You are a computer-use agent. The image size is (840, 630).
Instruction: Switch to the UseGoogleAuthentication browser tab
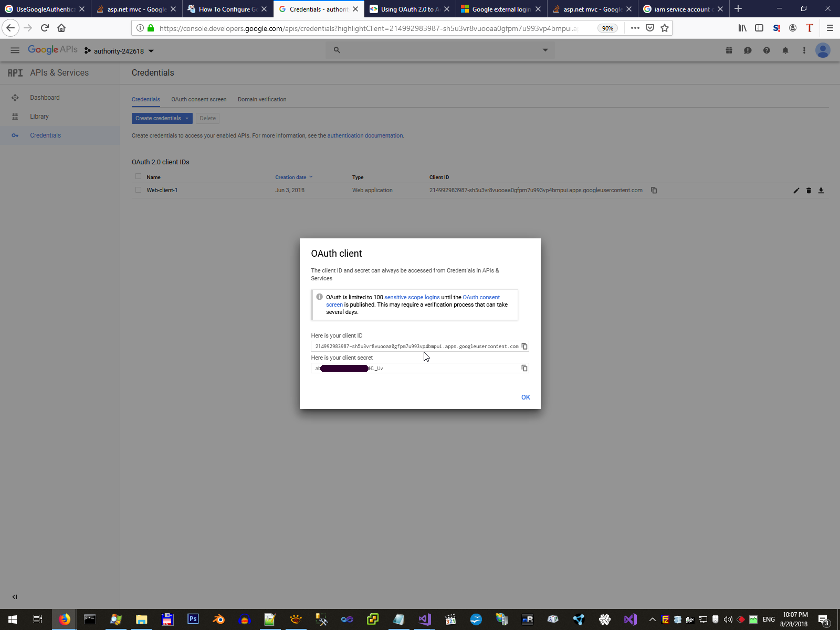(45, 9)
